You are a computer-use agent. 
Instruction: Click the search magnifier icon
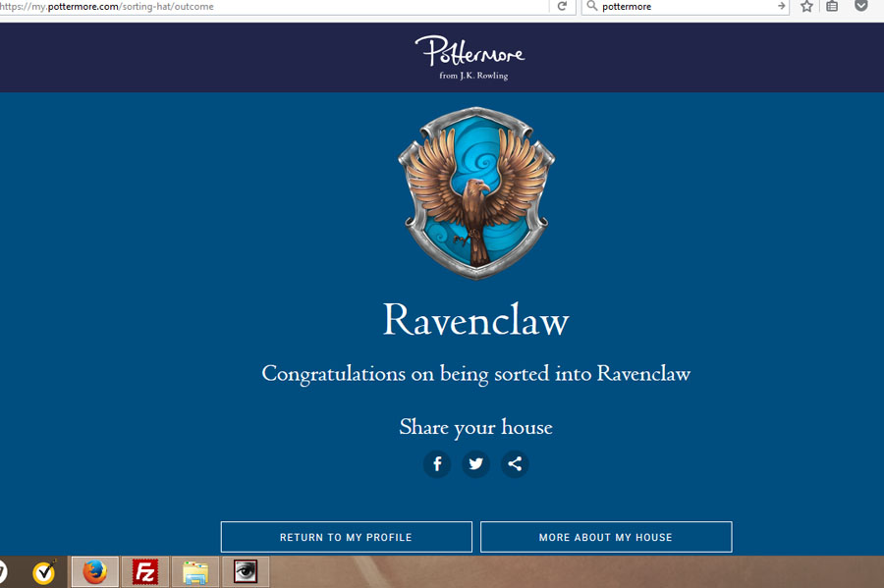[x=591, y=6]
